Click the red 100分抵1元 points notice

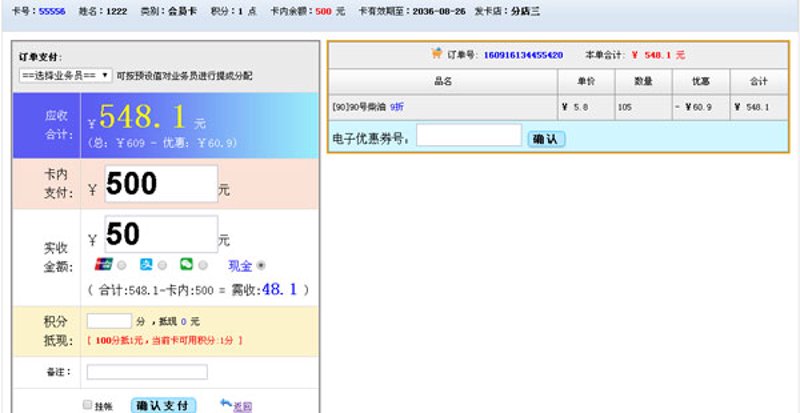pos(164,340)
